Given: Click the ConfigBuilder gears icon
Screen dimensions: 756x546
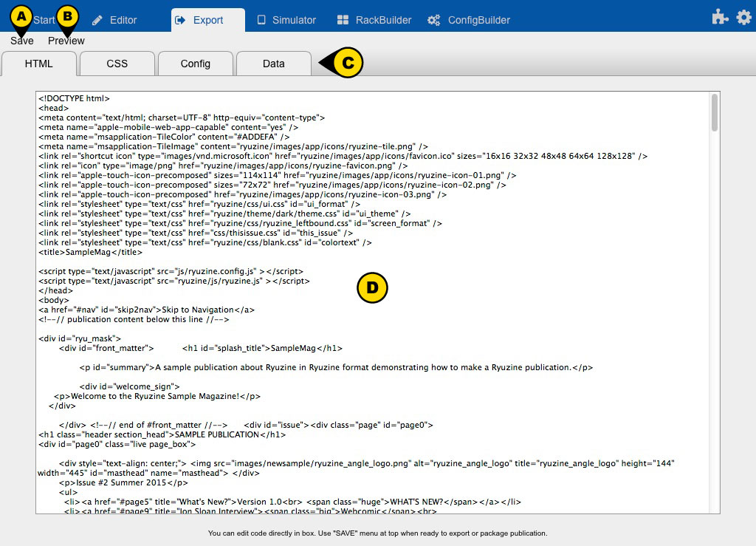Looking at the screenshot, I should 434,20.
